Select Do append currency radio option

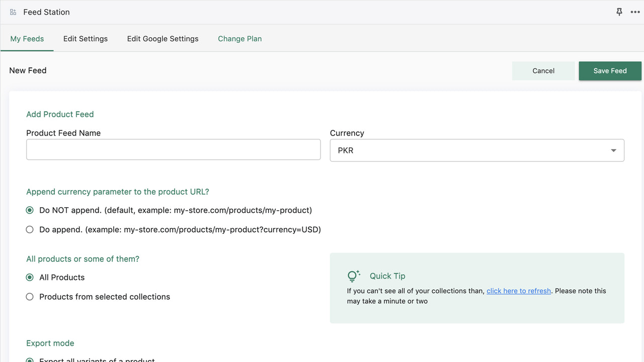click(30, 230)
